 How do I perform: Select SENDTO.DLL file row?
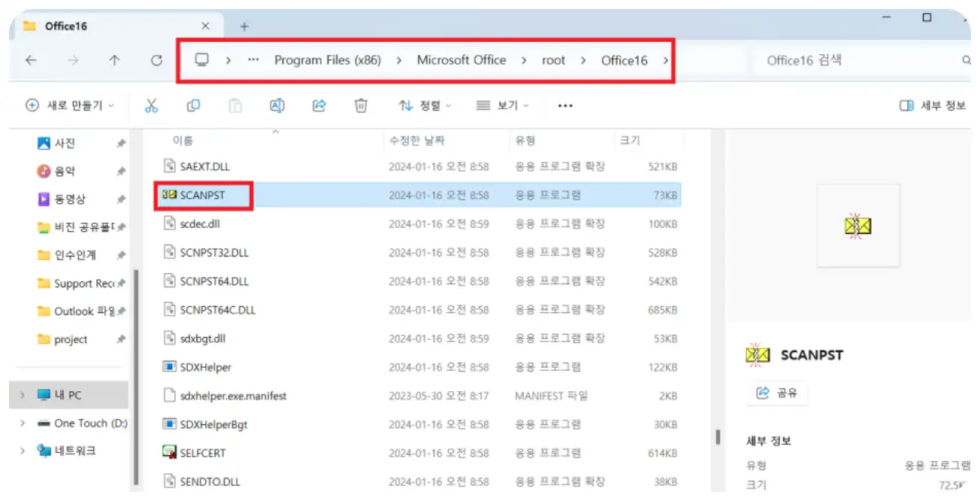[419, 481]
